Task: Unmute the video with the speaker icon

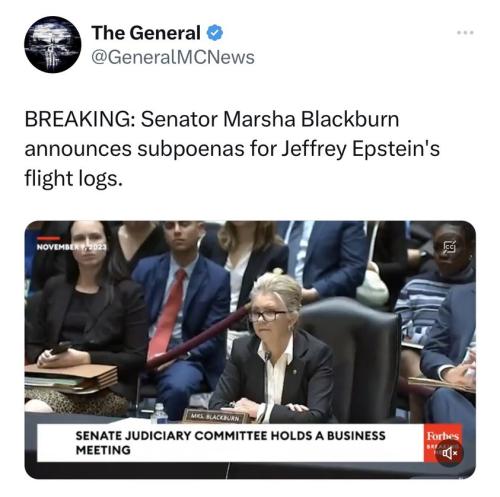Action: click(450, 452)
